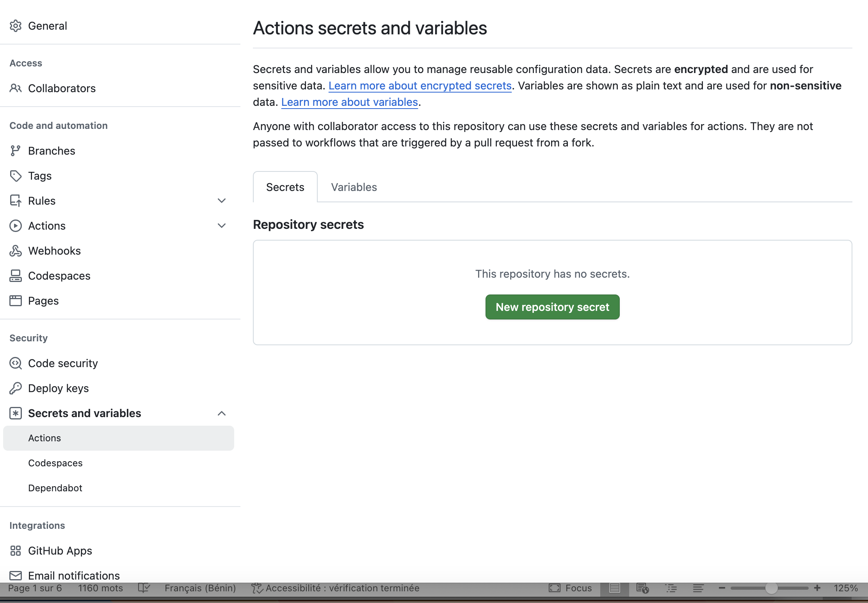Open Deploy keys key icon

[15, 388]
